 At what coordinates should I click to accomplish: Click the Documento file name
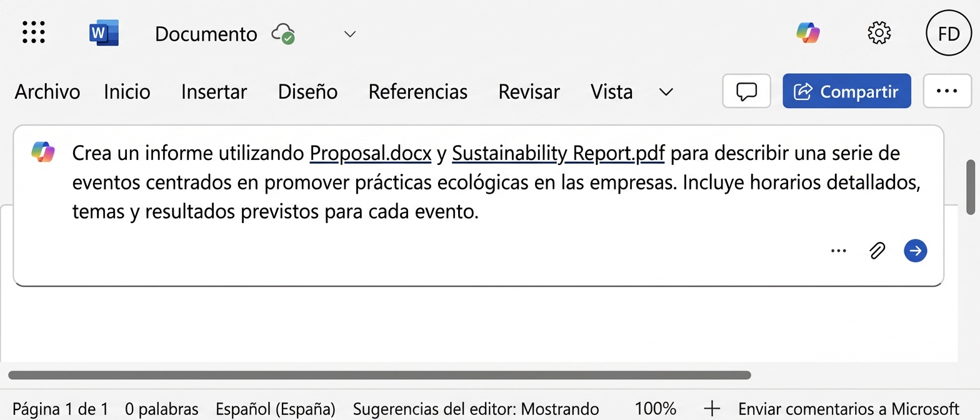206,34
